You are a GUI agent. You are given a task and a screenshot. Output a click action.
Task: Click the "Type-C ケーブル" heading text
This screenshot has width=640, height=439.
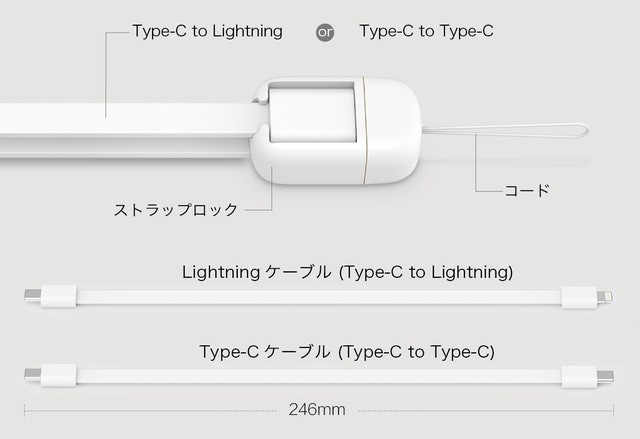coord(265,352)
